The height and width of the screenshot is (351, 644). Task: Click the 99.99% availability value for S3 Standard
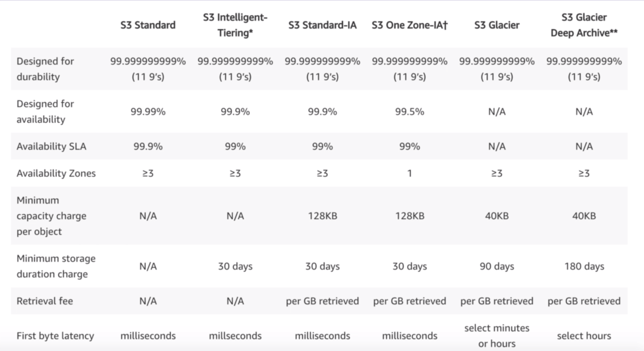pyautogui.click(x=148, y=111)
